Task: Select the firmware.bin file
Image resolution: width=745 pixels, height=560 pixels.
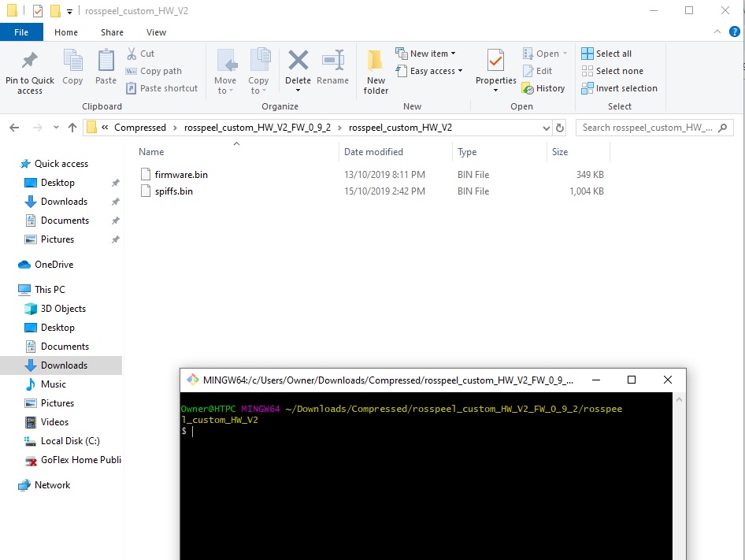Action: coord(181,174)
